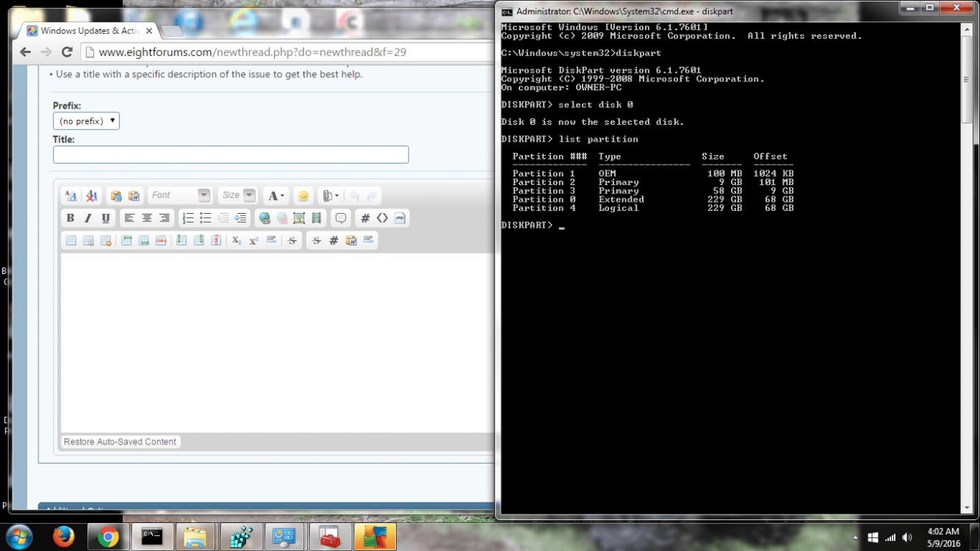Click the 'Partition 1 OEM' row in diskpart
Viewport: 980px width, 551px height.
point(653,173)
